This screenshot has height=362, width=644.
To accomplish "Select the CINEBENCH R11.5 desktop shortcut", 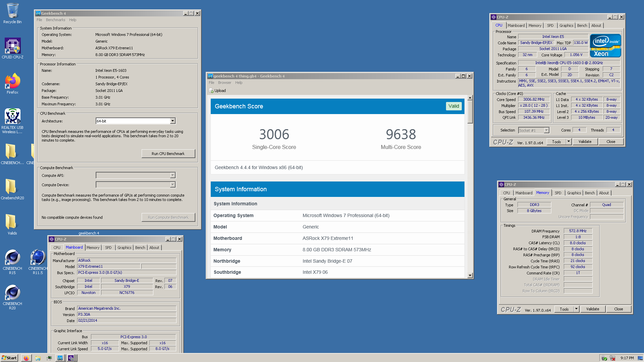I will [x=38, y=262].
